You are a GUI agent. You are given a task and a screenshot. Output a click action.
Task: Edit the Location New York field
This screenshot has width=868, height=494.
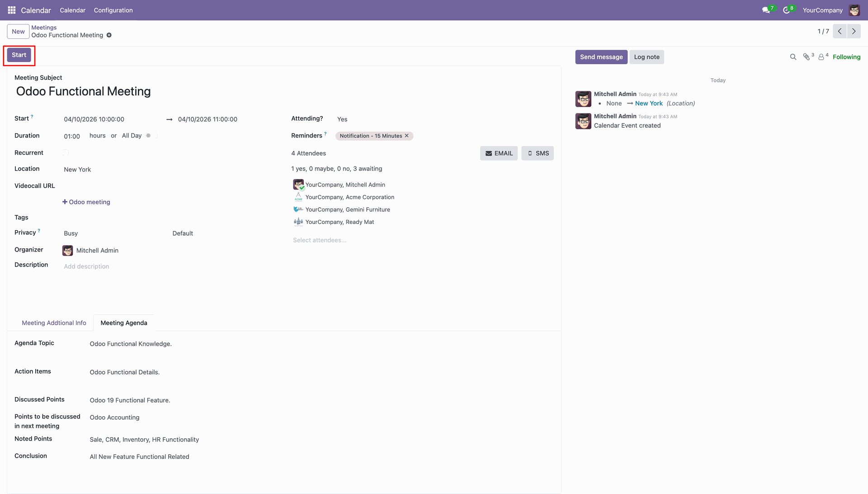(x=170, y=170)
